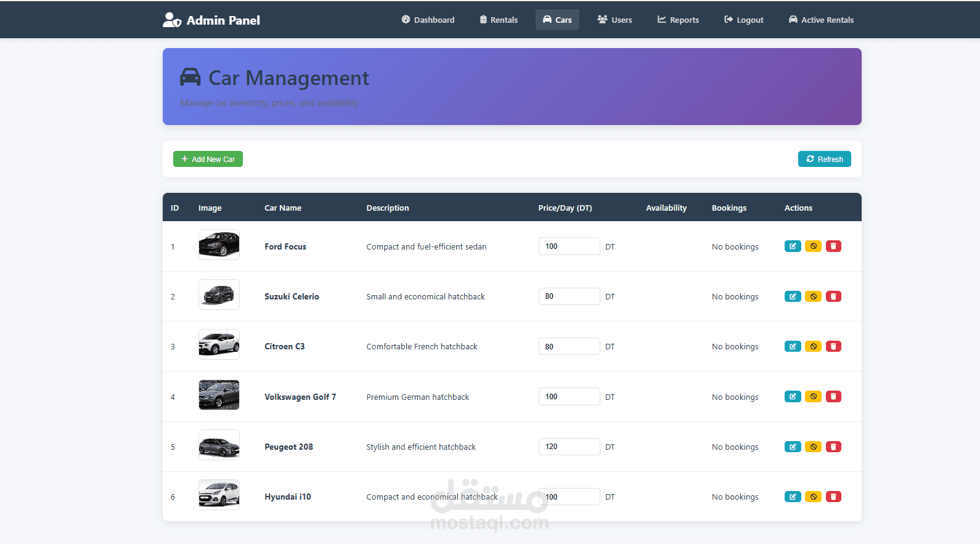Open the Ford Focus thumbnail image
Screen dimensions: 980x544
click(x=219, y=245)
